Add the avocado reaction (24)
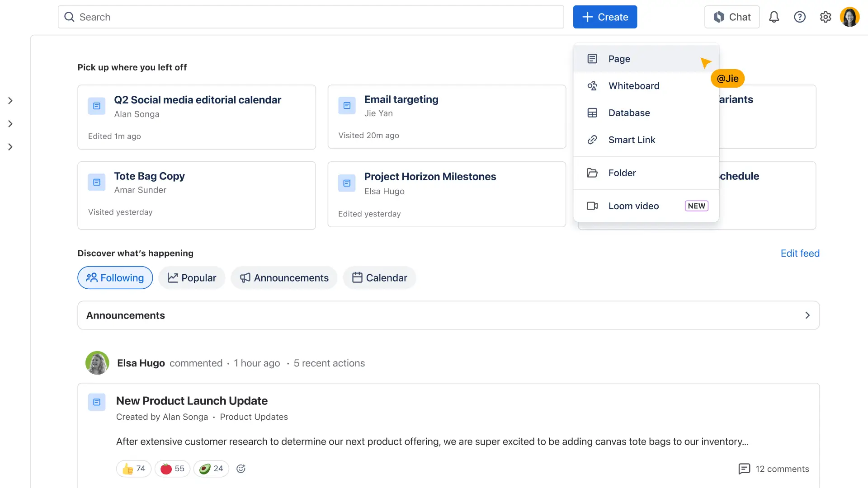 (x=211, y=469)
